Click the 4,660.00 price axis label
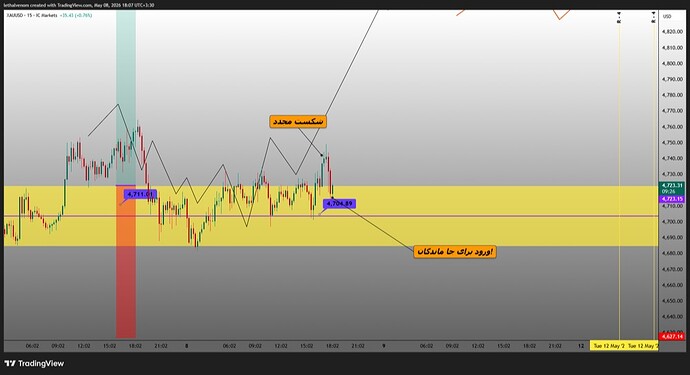This screenshot has width=690, height=375. point(672,285)
